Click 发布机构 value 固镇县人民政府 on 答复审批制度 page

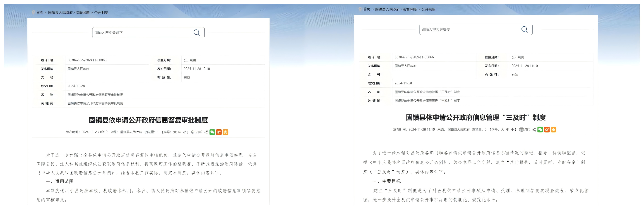click(78, 69)
